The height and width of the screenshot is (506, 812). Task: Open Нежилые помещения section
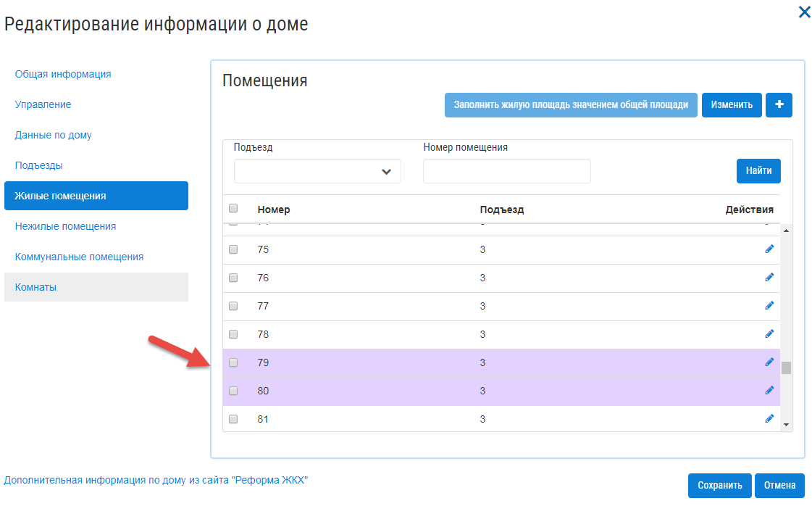click(65, 226)
